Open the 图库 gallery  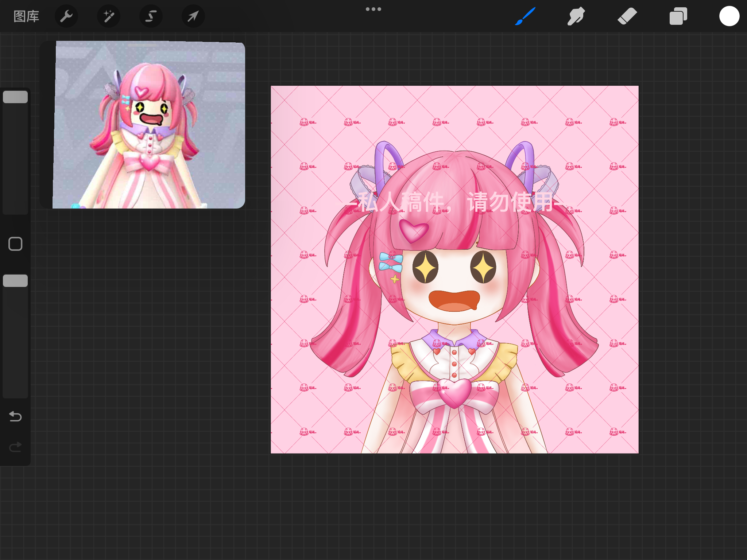(26, 16)
